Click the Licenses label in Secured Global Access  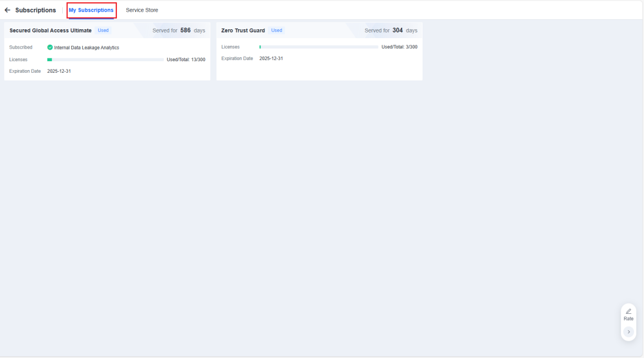19,60
